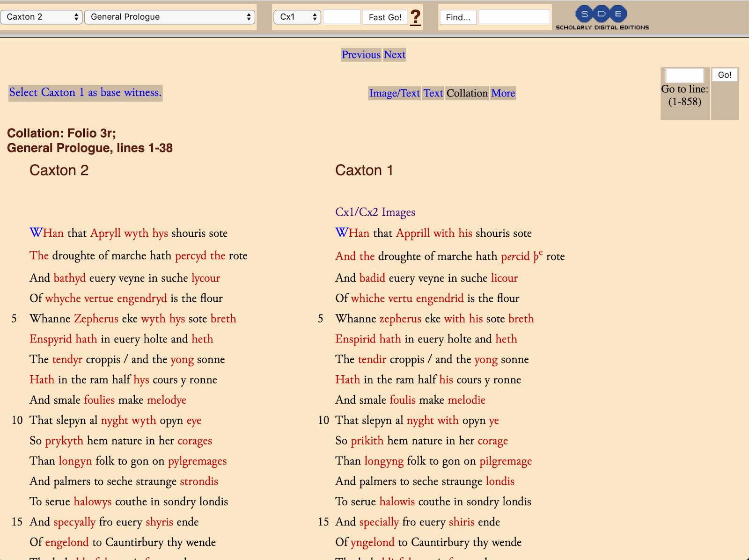
Task: Open the Cx1/Cx2 Images link
Action: [375, 212]
